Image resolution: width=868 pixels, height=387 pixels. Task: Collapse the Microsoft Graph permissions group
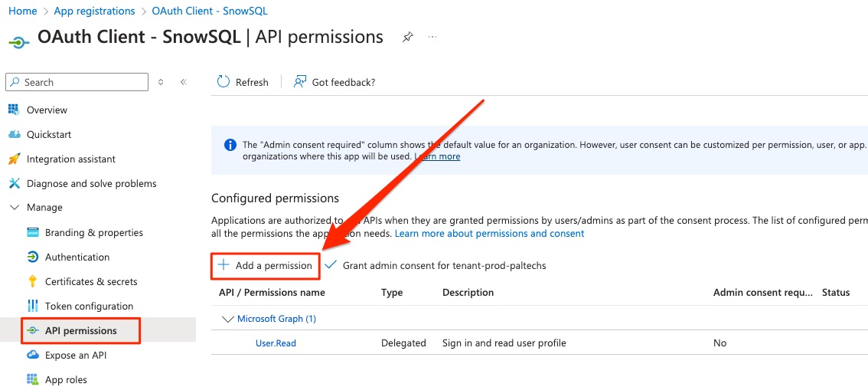(227, 319)
